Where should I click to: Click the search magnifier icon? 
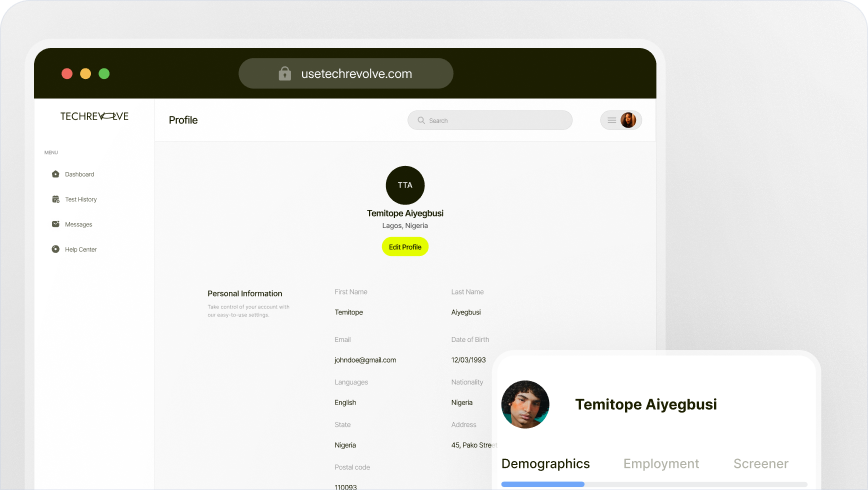(421, 120)
